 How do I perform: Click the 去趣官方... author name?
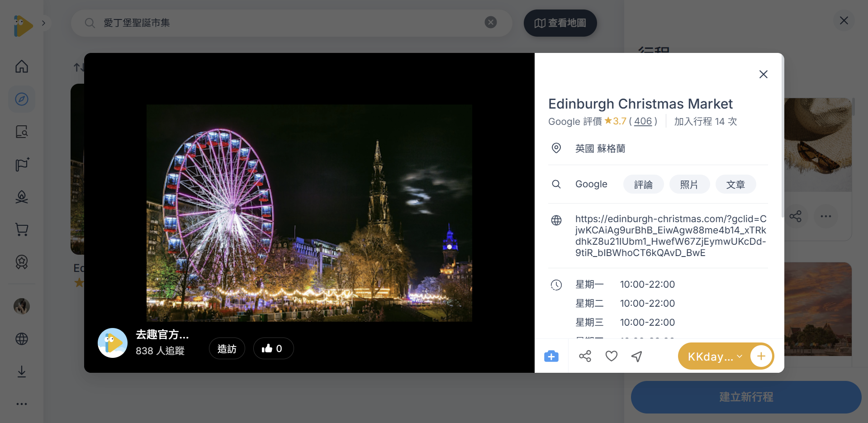pyautogui.click(x=162, y=335)
